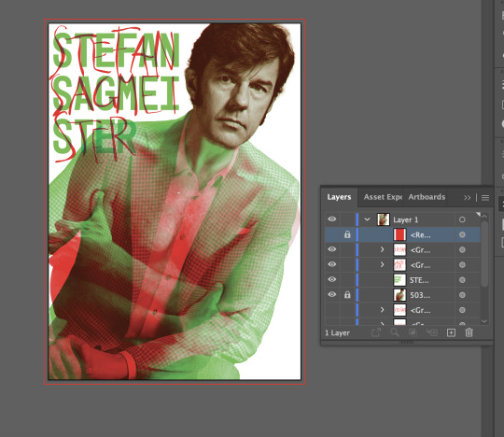Click the Locate Object magnifier icon
This screenshot has height=437, width=504.
(x=395, y=332)
